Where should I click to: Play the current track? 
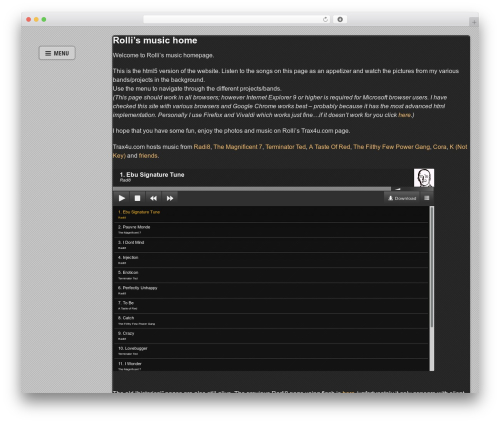122,198
